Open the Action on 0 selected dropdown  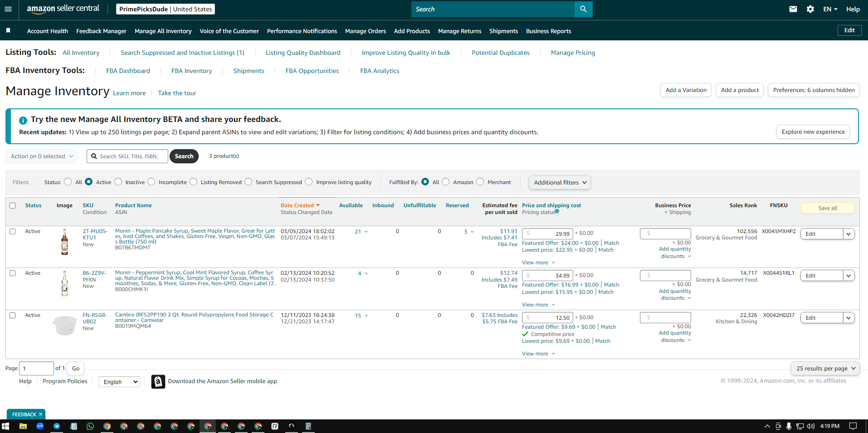click(41, 156)
